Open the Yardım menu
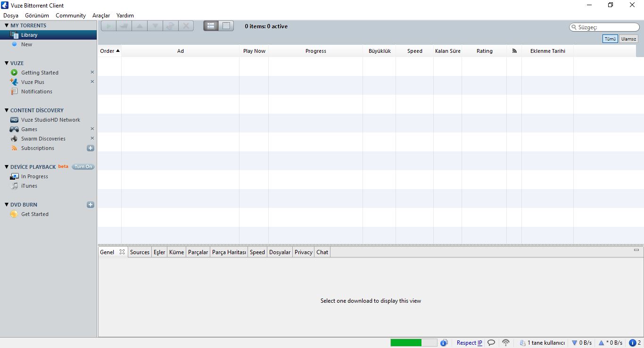This screenshot has height=348, width=644. 125,16
